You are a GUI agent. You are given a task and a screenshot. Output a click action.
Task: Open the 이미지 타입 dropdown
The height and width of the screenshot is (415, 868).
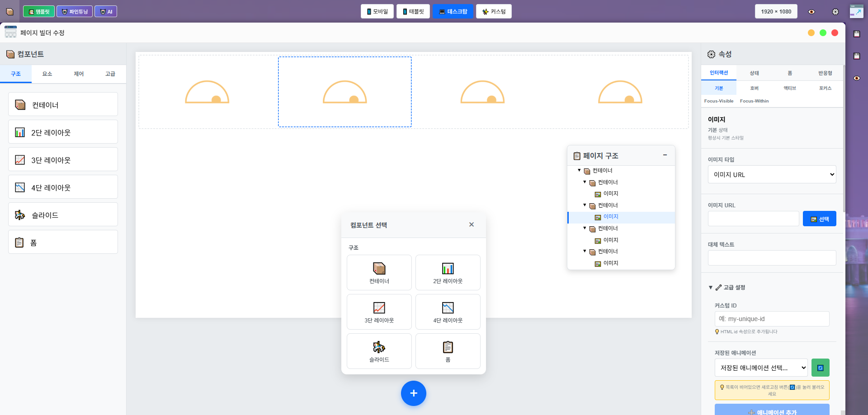[772, 174]
